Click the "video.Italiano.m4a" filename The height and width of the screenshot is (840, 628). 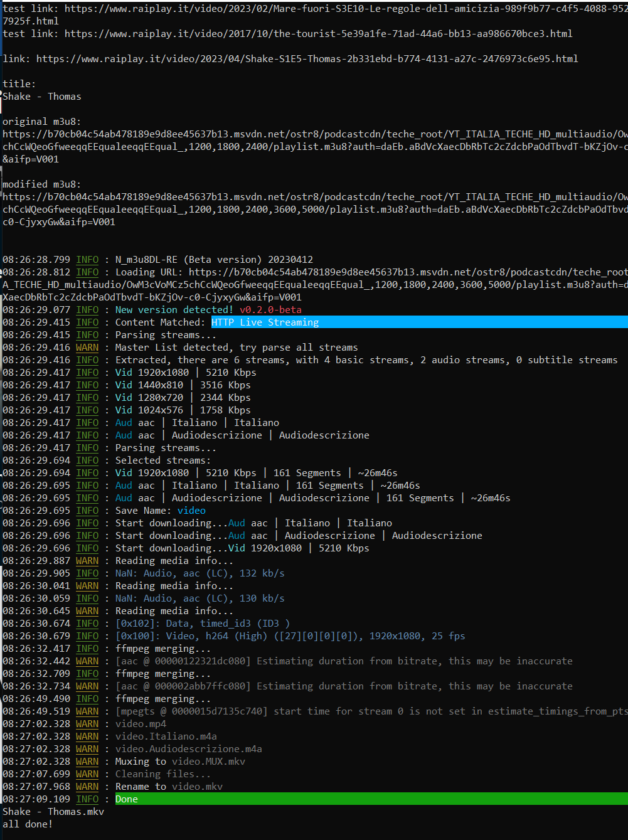coord(166,736)
